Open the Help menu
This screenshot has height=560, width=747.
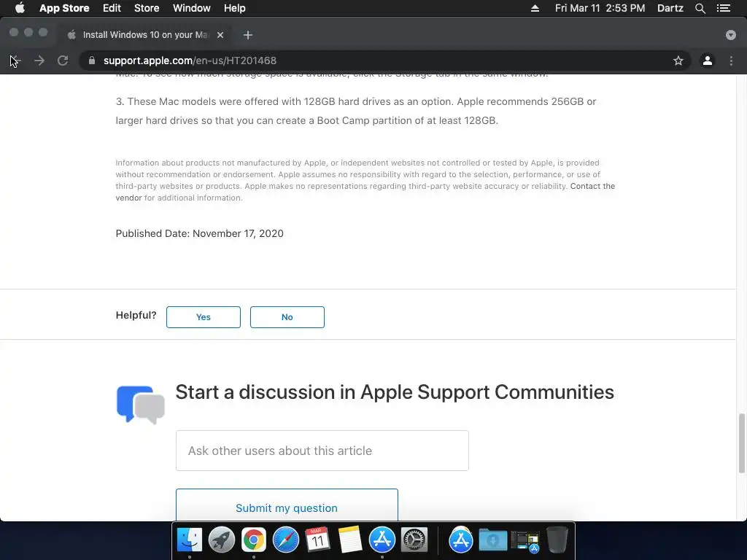pos(235,8)
